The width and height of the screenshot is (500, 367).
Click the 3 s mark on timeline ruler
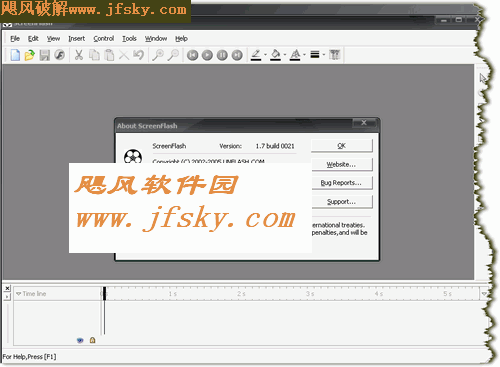pos(310,294)
